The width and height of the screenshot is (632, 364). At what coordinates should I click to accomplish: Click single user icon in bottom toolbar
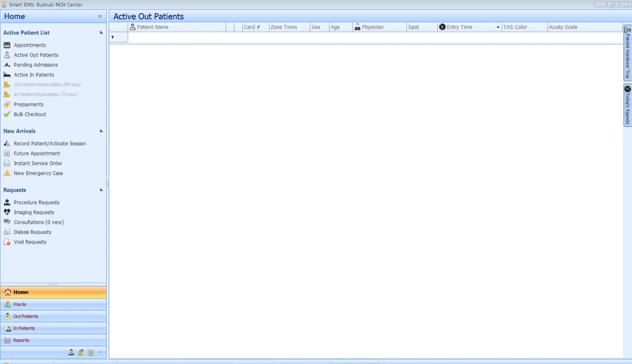[71, 352]
